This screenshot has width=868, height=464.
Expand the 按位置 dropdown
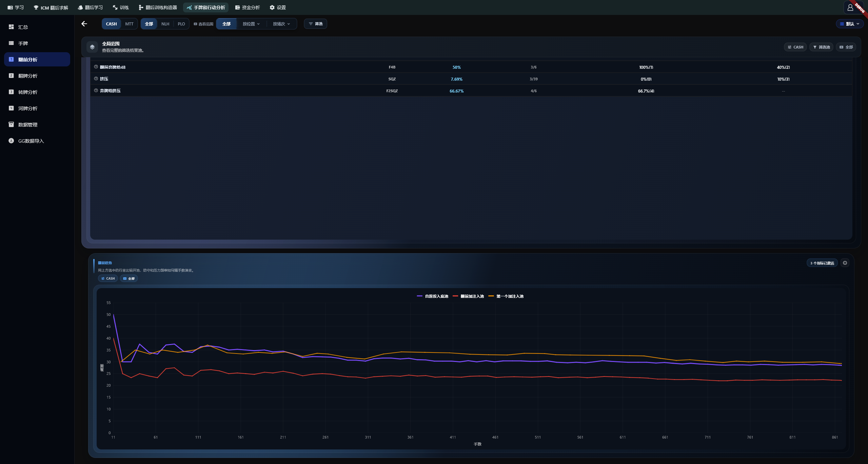click(251, 24)
